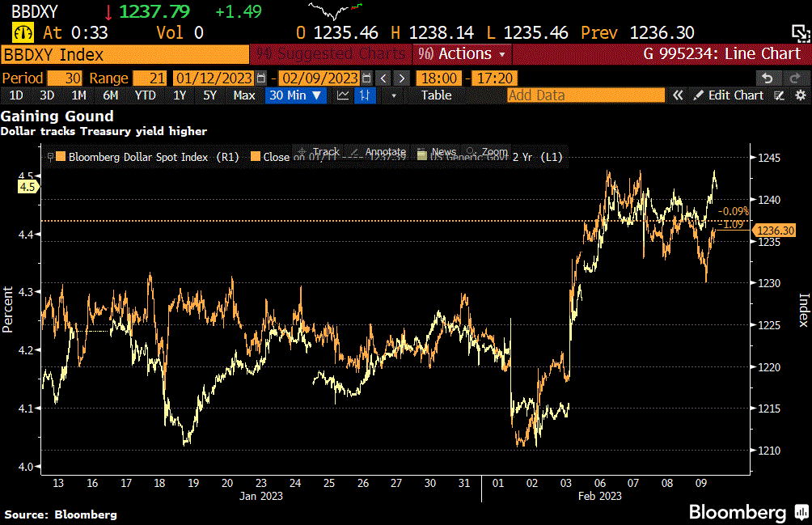812x525 pixels.
Task: Click the Bloomberg logo icon
Action: [x=802, y=512]
